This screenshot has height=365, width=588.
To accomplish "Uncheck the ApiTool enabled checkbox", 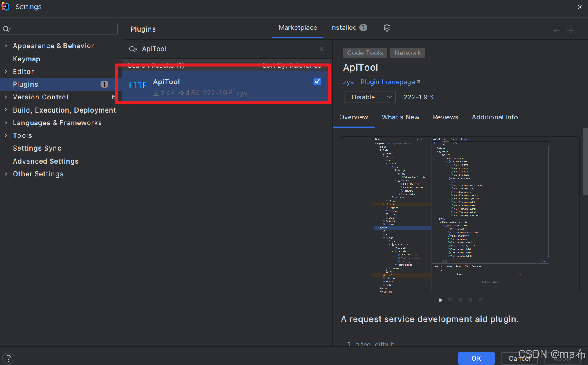I will point(317,81).
